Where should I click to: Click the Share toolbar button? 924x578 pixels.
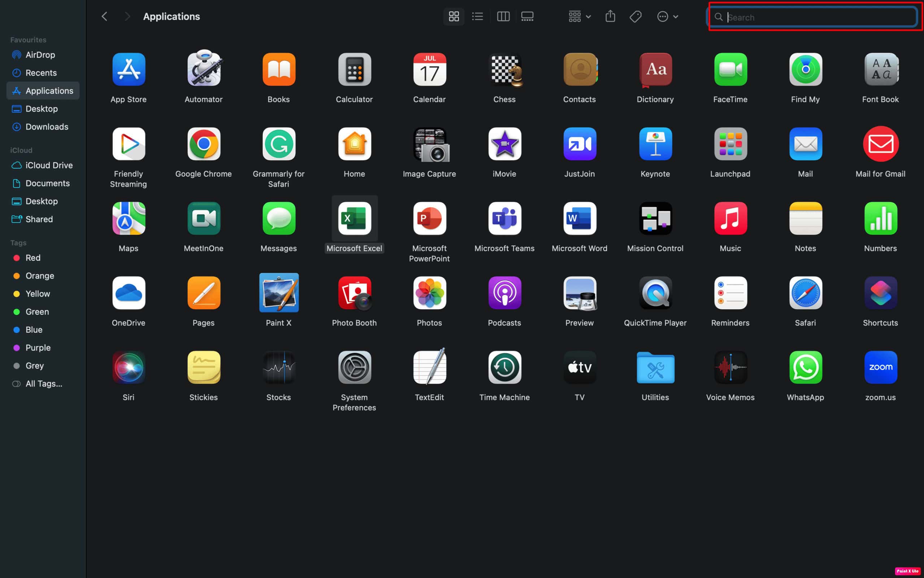click(x=610, y=17)
